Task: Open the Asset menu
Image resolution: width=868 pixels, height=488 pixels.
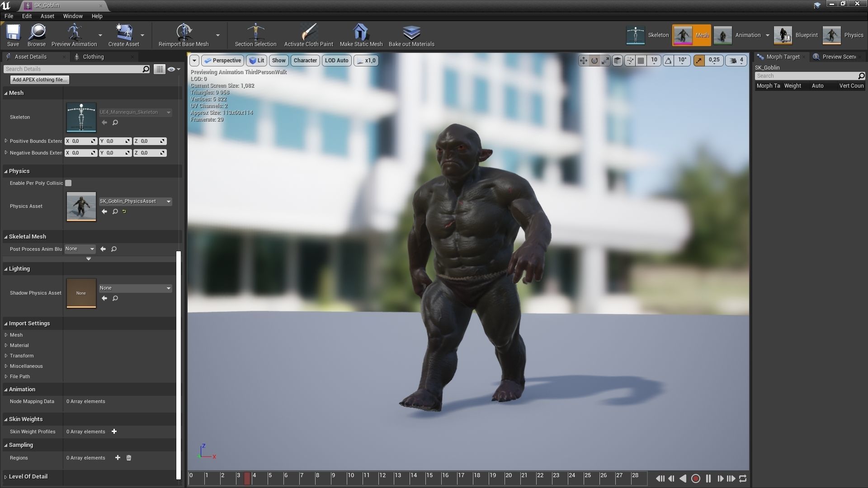Action: 47,16
